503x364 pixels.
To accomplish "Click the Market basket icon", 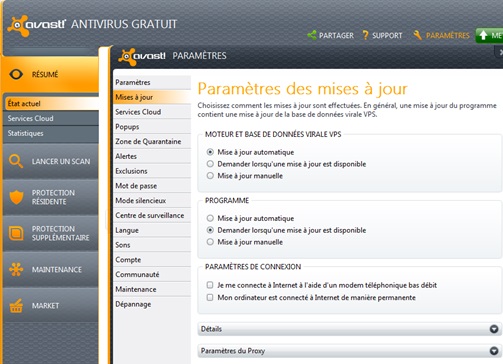I will (x=16, y=306).
